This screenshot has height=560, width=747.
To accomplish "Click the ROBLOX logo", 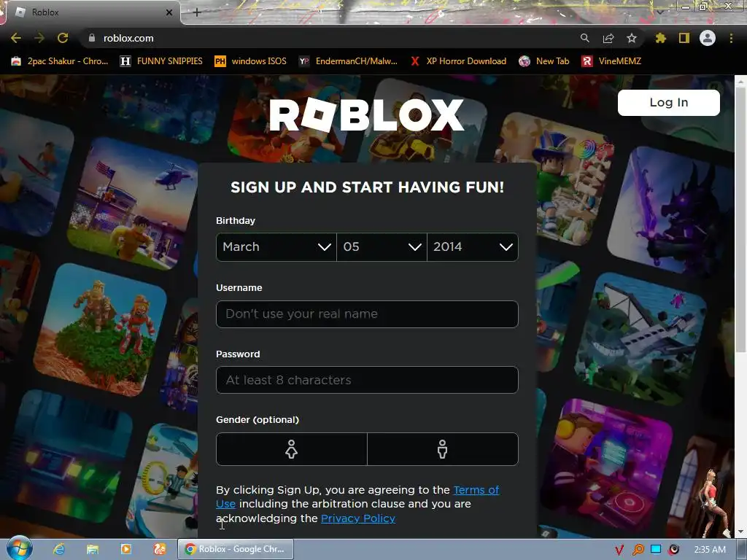I will pyautogui.click(x=366, y=114).
